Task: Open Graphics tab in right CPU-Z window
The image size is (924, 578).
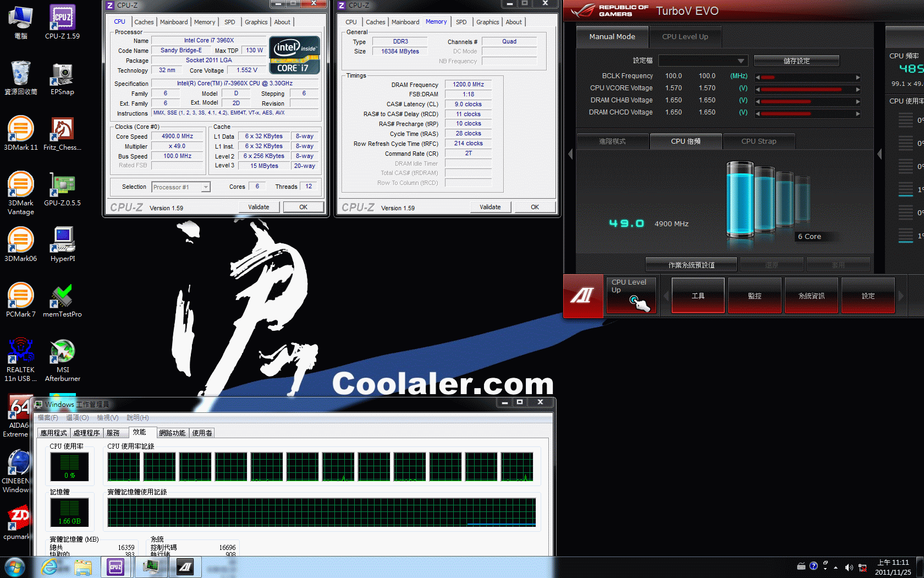Action: [x=488, y=22]
